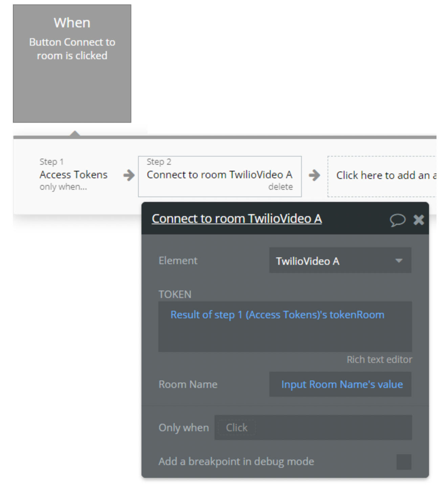Click the arrow between Step 1 and Step 2
Image resolution: width=448 pixels, height=485 pixels.
tap(129, 175)
